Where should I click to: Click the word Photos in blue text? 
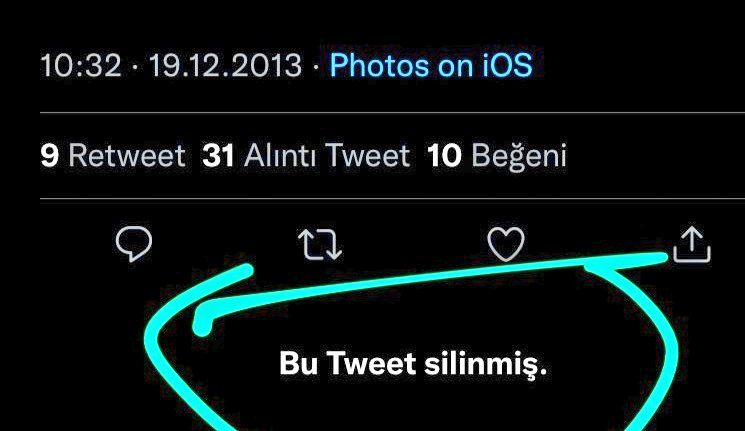click(380, 65)
